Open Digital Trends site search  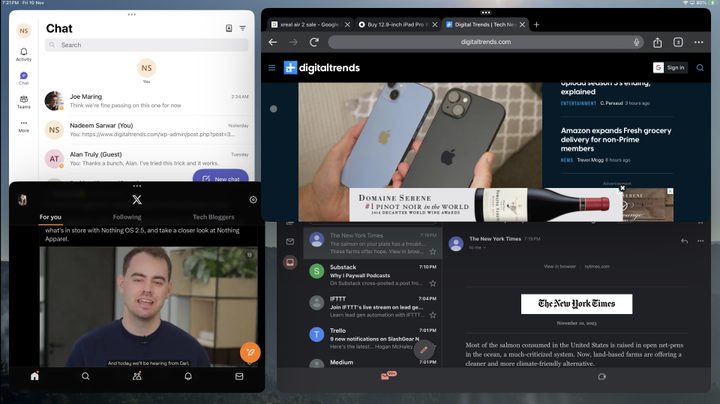tap(700, 68)
